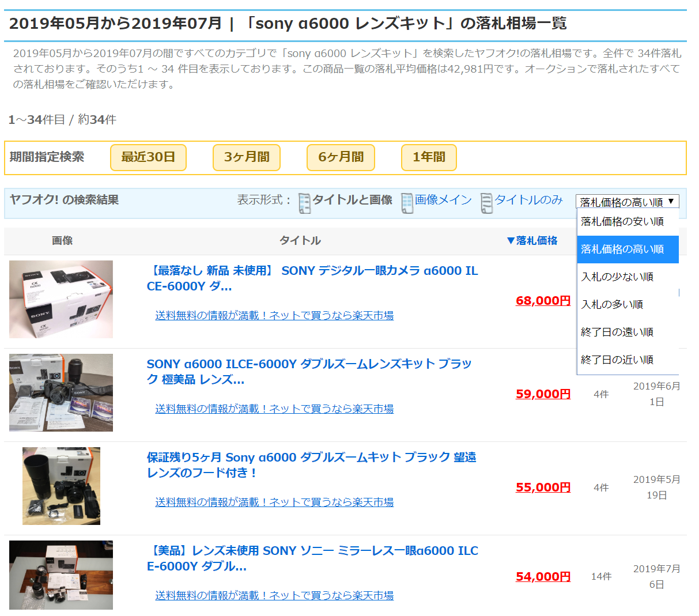Click the タイトルのみ display format icon
Screen dimensions: 699x616
coord(486,203)
